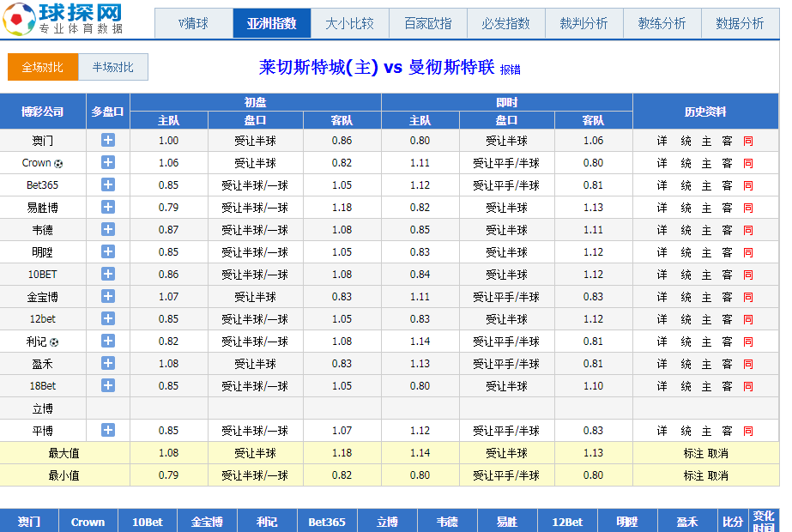Open the 百家欧指 tab
This screenshot has height=532, width=792.
point(428,23)
